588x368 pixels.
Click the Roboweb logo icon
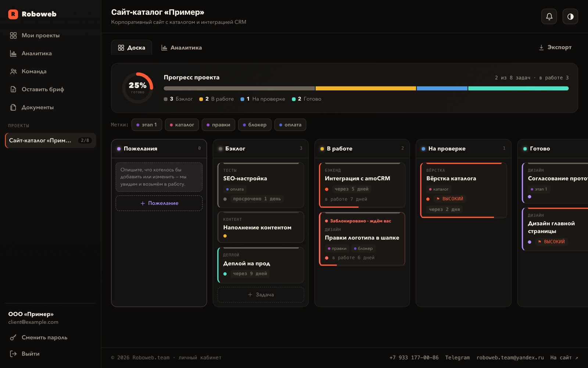point(13,14)
